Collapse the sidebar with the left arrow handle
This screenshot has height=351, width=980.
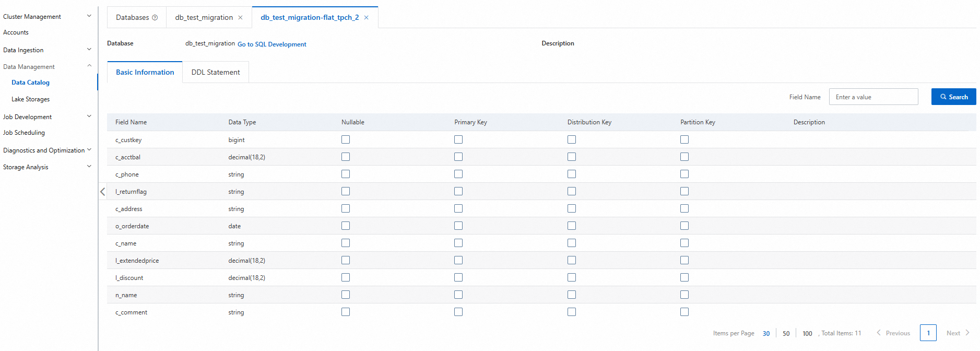click(x=102, y=192)
